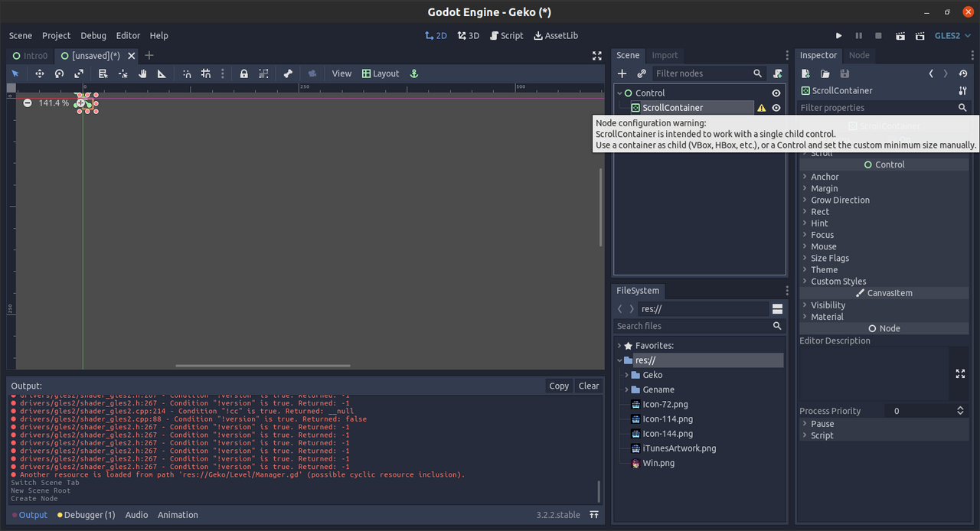Adjust Process Priority stepper arrows
This screenshot has width=980, height=531.
[960, 411]
